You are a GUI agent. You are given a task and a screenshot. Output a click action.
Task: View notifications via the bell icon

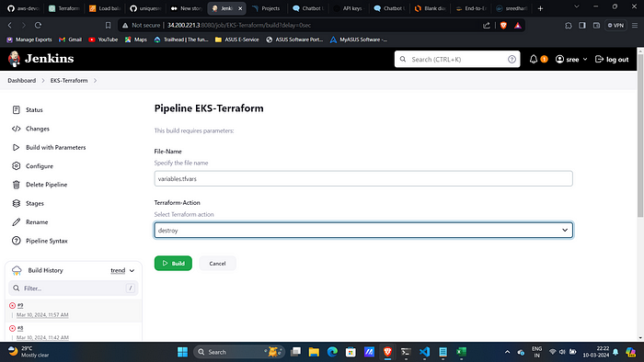533,59
